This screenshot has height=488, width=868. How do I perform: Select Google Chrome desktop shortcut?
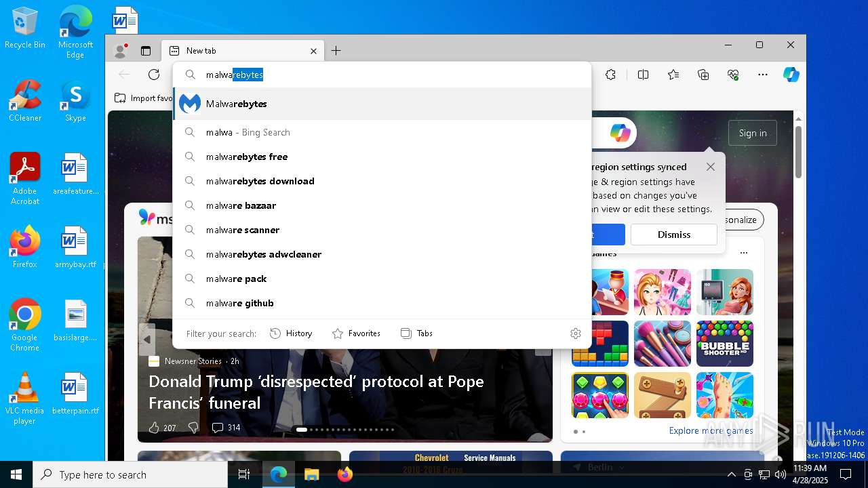click(x=25, y=325)
